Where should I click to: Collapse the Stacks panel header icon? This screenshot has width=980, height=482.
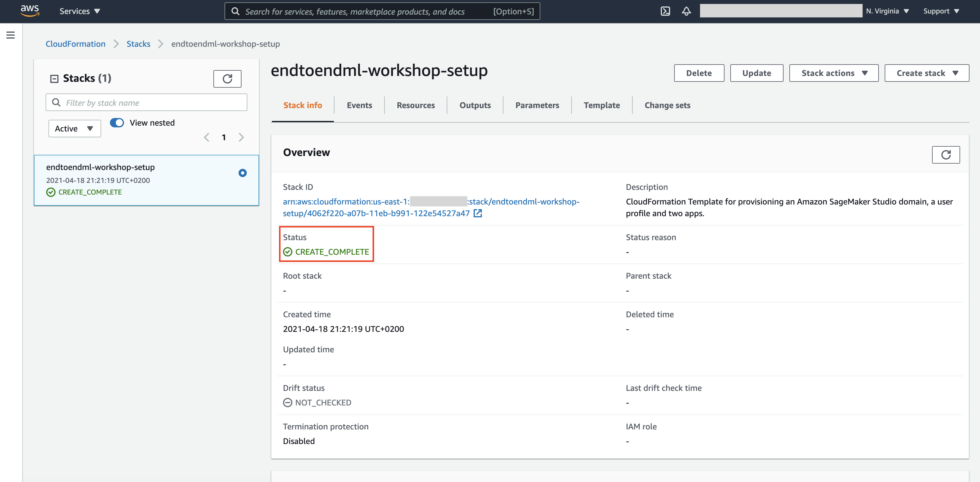pos(54,79)
